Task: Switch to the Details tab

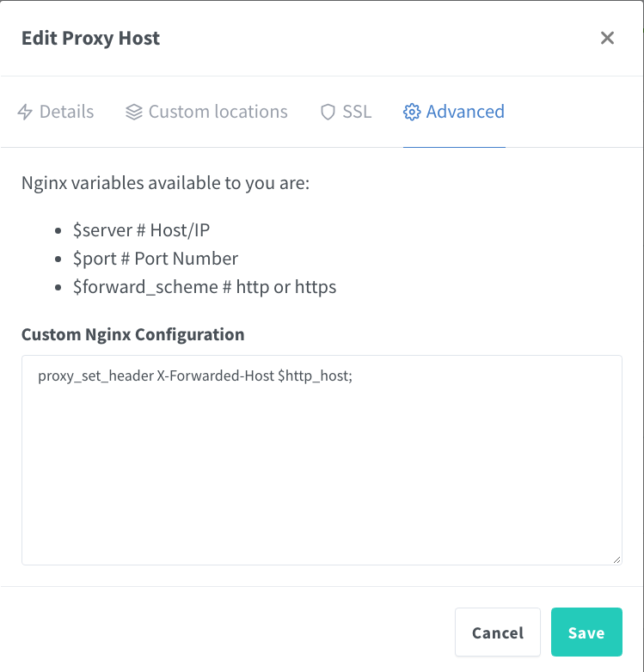Action: tap(66, 112)
